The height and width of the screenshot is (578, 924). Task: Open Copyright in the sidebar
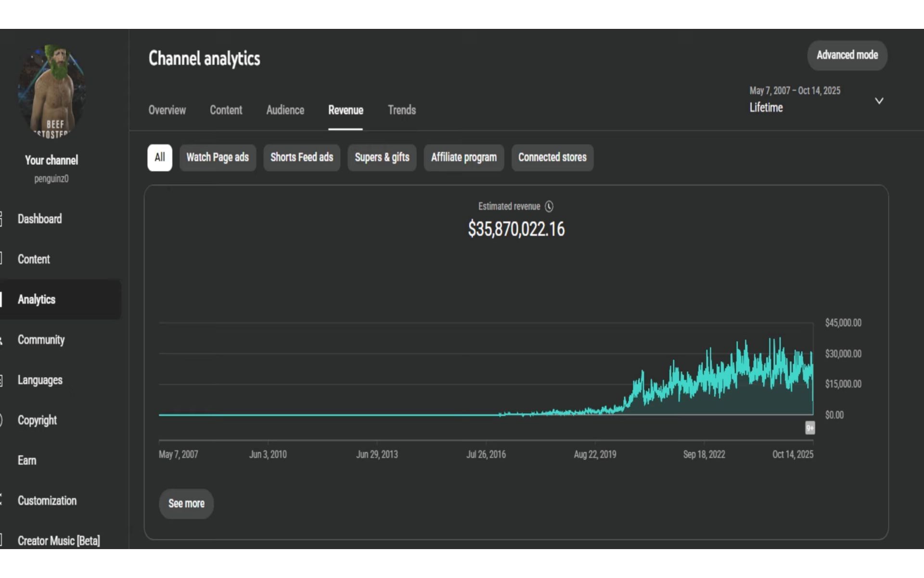coord(37,420)
